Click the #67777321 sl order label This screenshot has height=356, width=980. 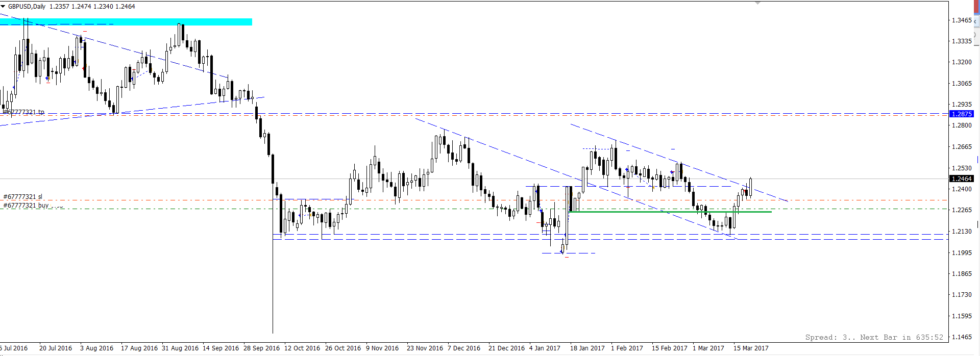[x=23, y=197]
